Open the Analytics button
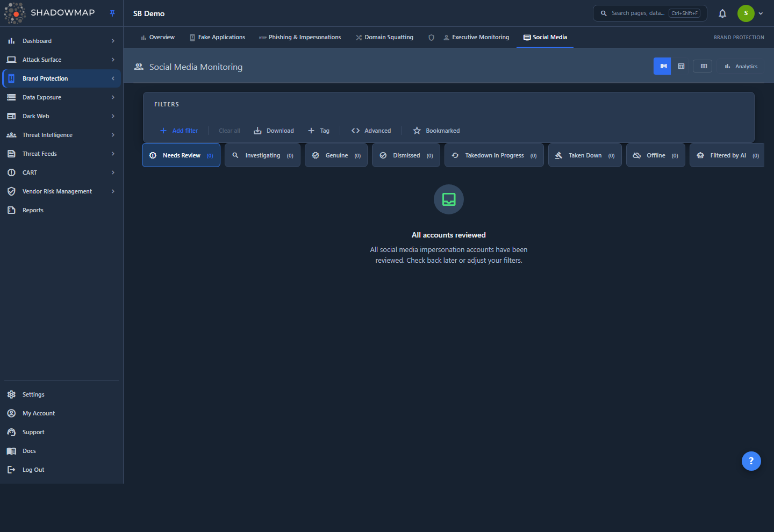This screenshot has height=532, width=774. (x=741, y=67)
